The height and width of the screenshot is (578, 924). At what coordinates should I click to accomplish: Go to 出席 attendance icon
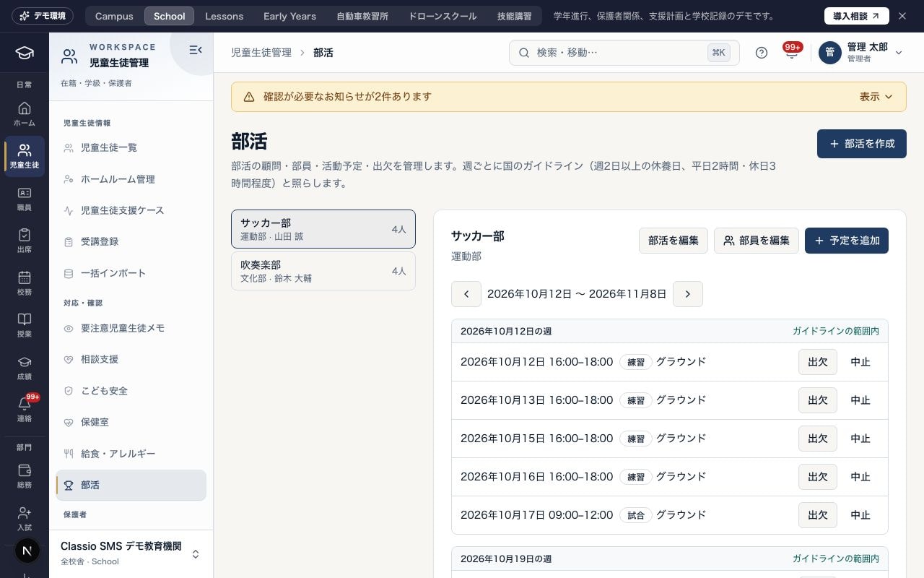pyautogui.click(x=25, y=241)
